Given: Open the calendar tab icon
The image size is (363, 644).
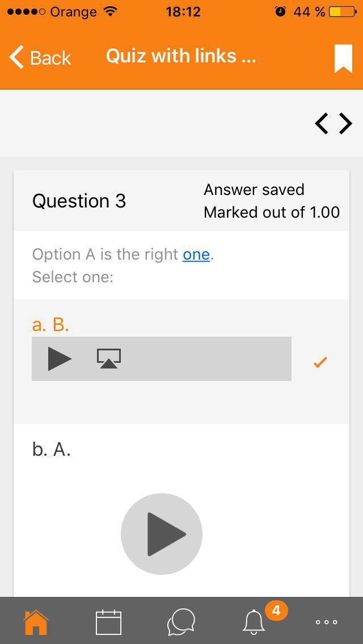Looking at the screenshot, I should point(108,622).
